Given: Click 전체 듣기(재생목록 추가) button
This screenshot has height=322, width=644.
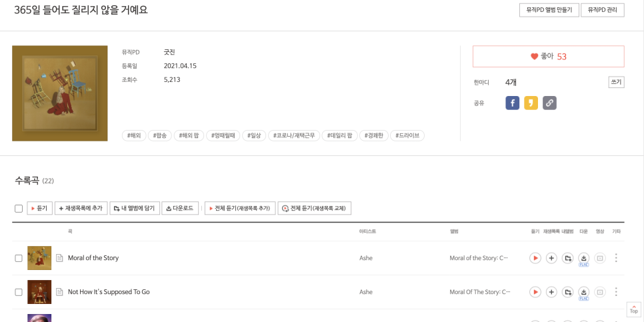Looking at the screenshot, I should (240, 208).
